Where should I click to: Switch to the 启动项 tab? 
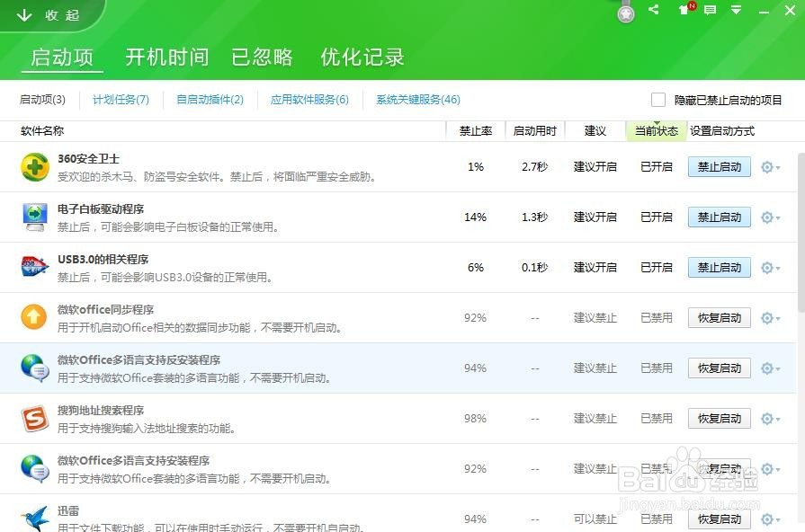pos(62,57)
